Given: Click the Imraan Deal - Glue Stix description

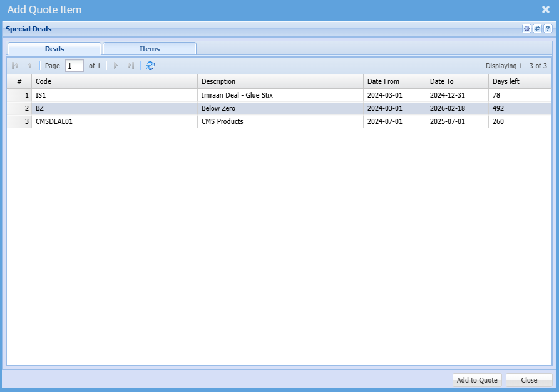Looking at the screenshot, I should pos(237,95).
